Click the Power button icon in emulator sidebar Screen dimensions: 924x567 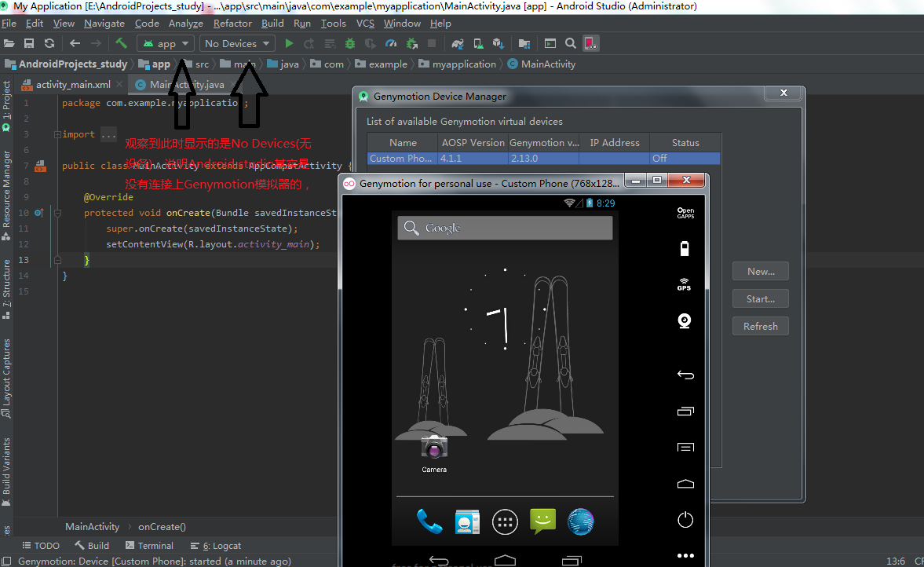pyautogui.click(x=685, y=520)
